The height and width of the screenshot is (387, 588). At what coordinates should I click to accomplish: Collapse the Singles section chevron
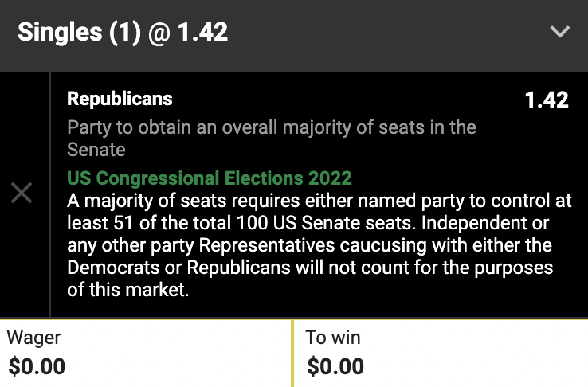coord(560,32)
